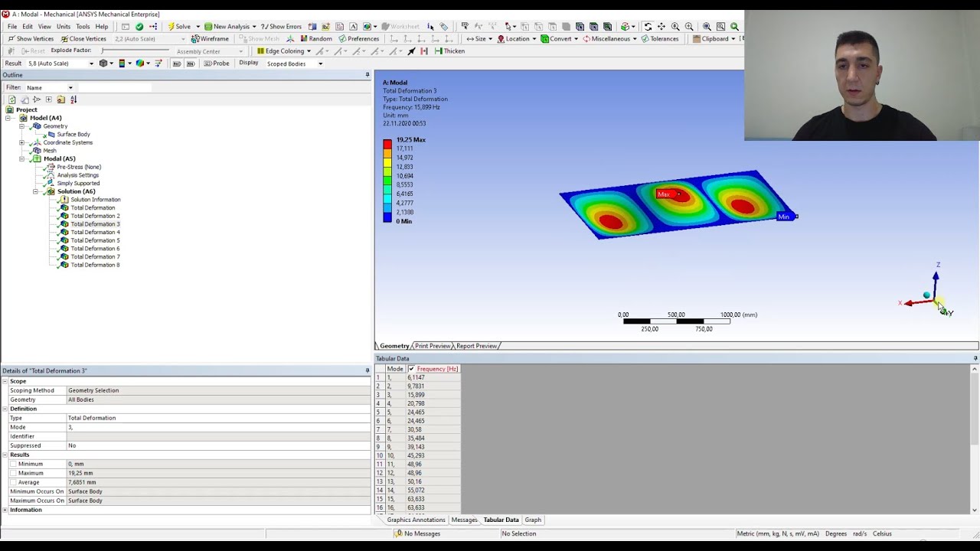
Task: Open the File menu
Action: [12, 27]
